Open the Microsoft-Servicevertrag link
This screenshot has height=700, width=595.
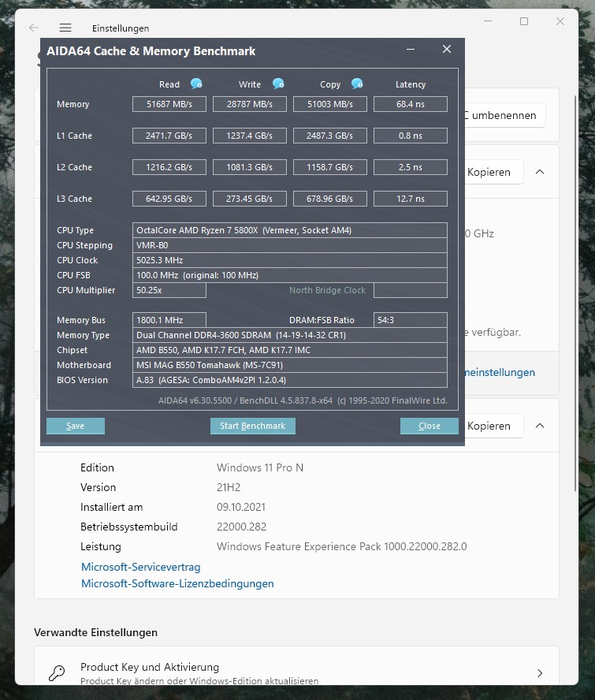[x=140, y=567]
